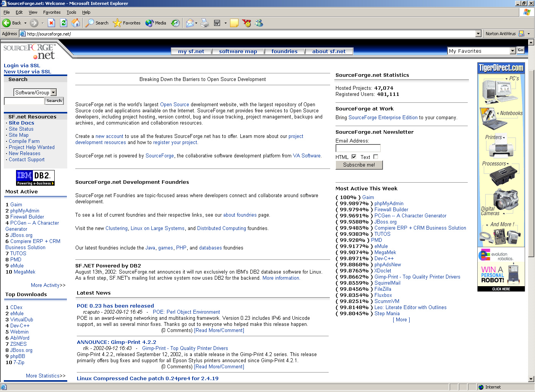Viewport: 535px width, 392px height.
Task: Open the Edit menu in the menu bar
Action: tap(19, 12)
